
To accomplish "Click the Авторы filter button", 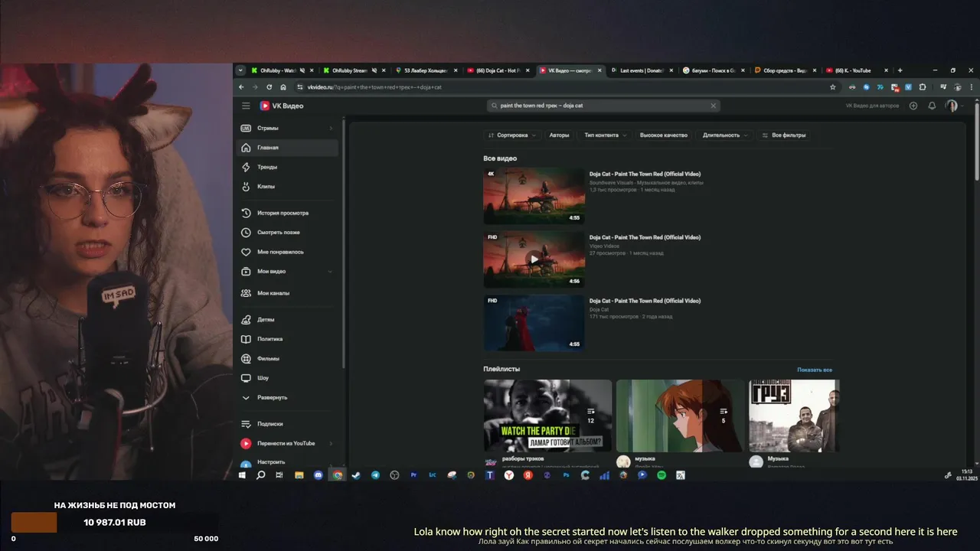I will [x=559, y=135].
